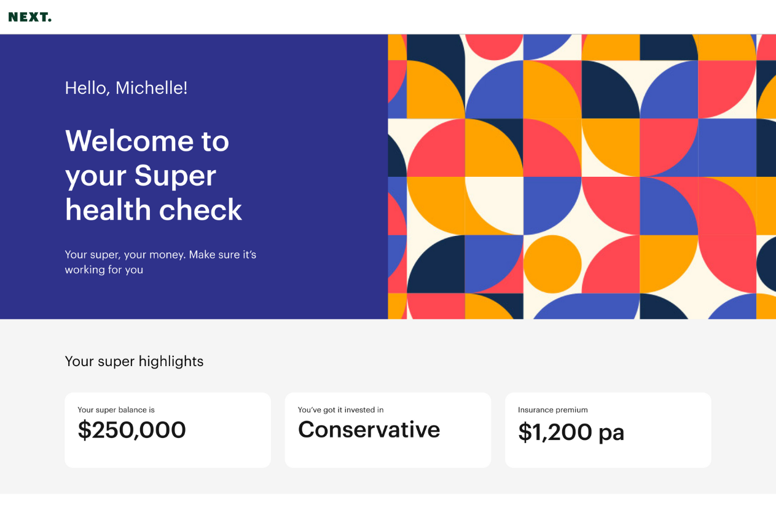Viewport: 776px width, 532px height.
Task: Click the "Your super, your money" tagline
Action: click(160, 262)
